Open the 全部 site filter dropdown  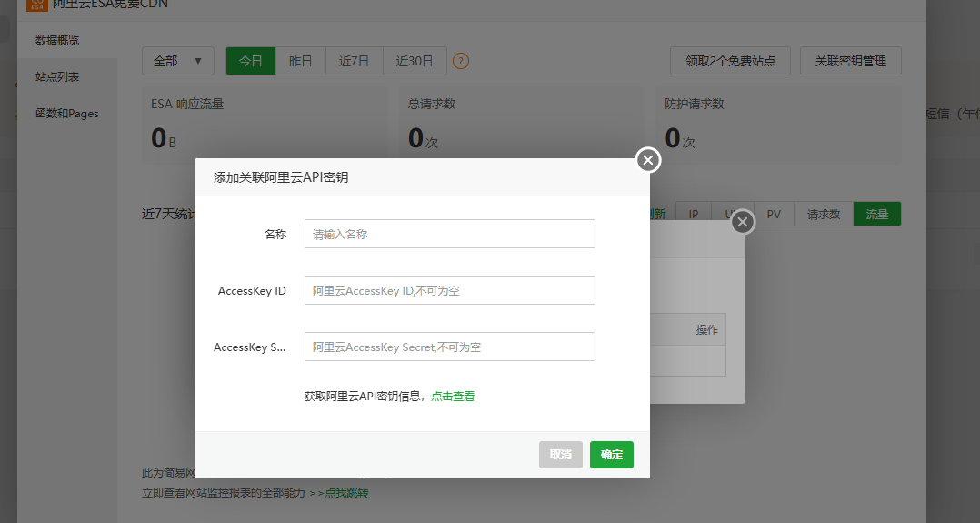[177, 61]
